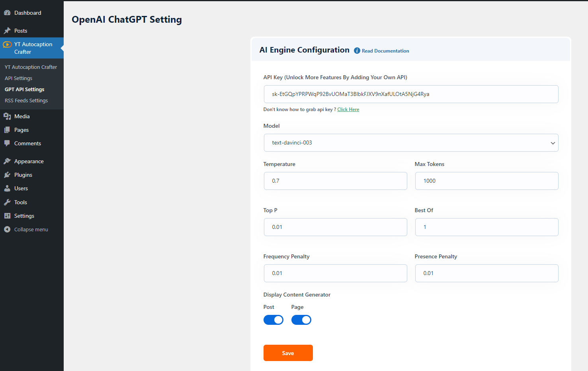Click Collapse menu at sidebar bottom
This screenshot has height=371, width=588.
(32, 229)
